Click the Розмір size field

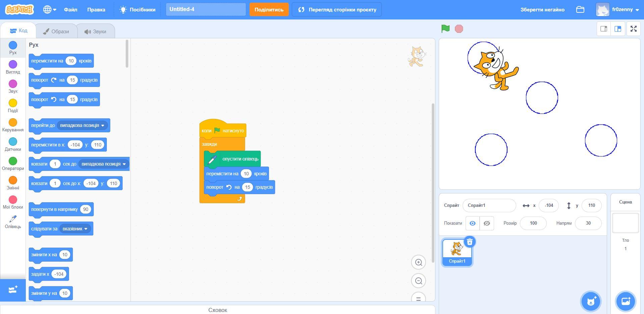(x=533, y=223)
